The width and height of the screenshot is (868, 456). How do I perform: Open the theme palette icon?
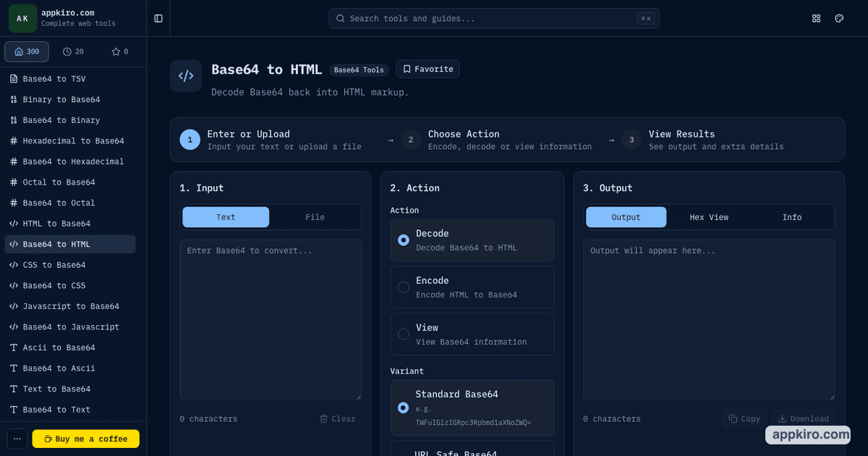[x=839, y=18]
